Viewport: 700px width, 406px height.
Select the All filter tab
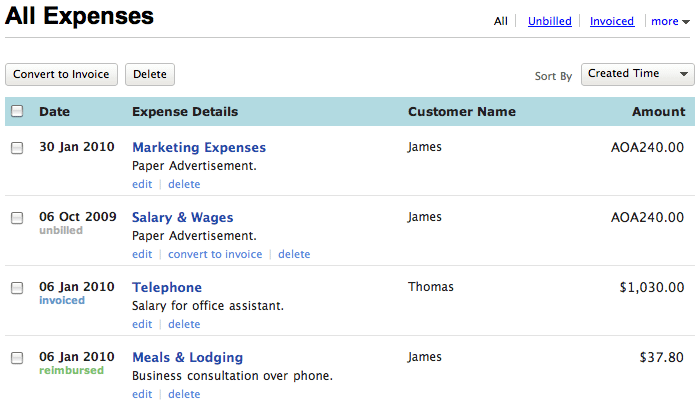click(501, 21)
